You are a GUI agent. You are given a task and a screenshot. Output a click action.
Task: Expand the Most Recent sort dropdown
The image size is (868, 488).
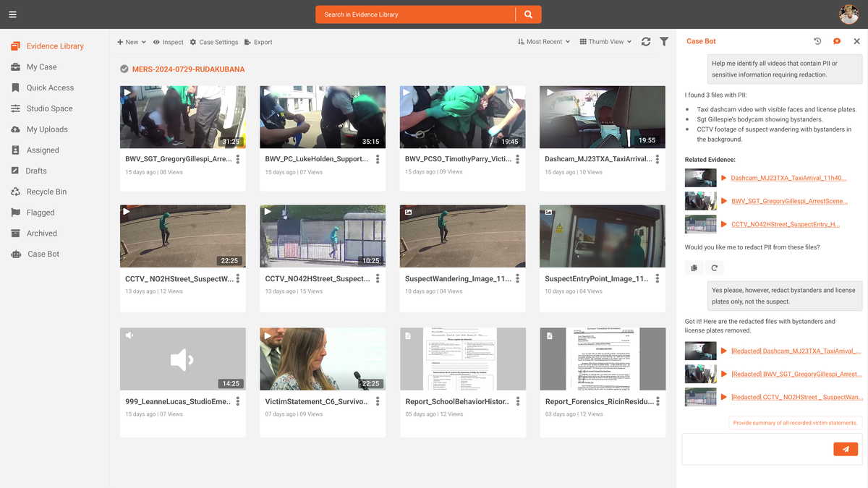coord(544,42)
